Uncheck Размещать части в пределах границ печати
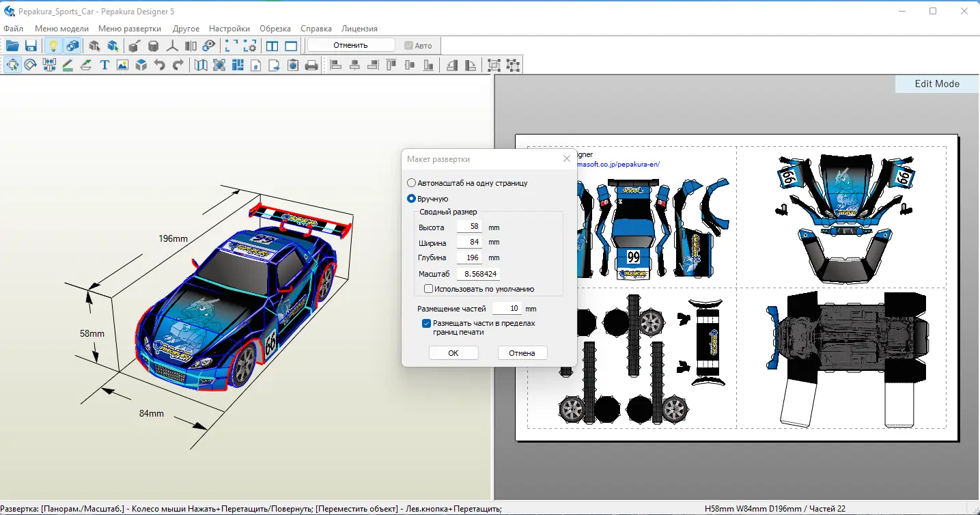The width and height of the screenshot is (980, 515). pos(426,323)
